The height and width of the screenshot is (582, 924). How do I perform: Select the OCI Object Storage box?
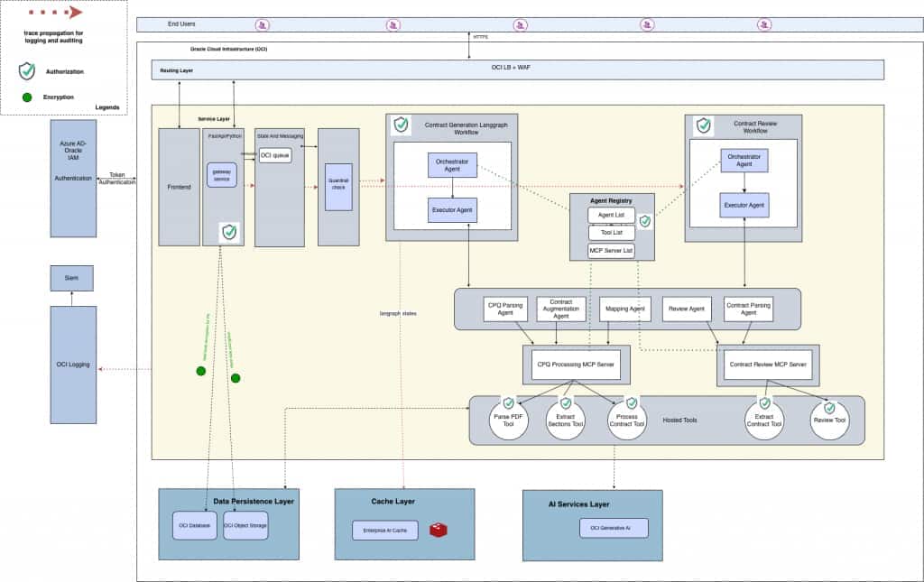tap(245, 525)
